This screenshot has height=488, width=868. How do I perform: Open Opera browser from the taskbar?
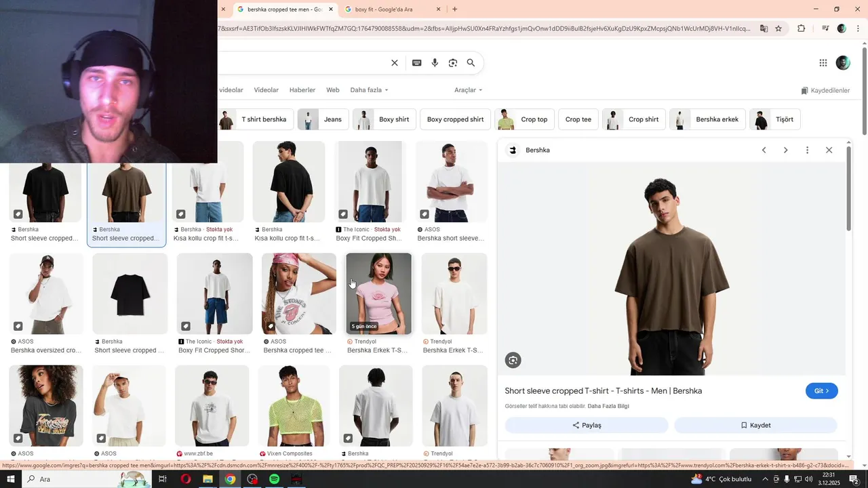pos(186,479)
